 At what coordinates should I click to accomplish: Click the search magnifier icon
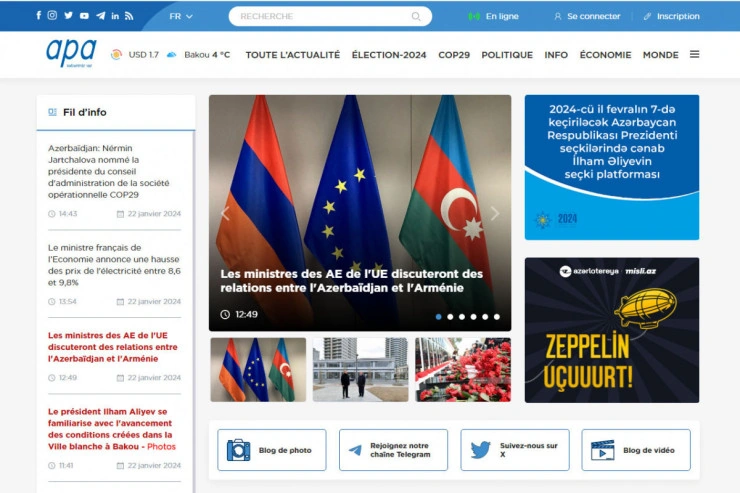[x=416, y=16]
